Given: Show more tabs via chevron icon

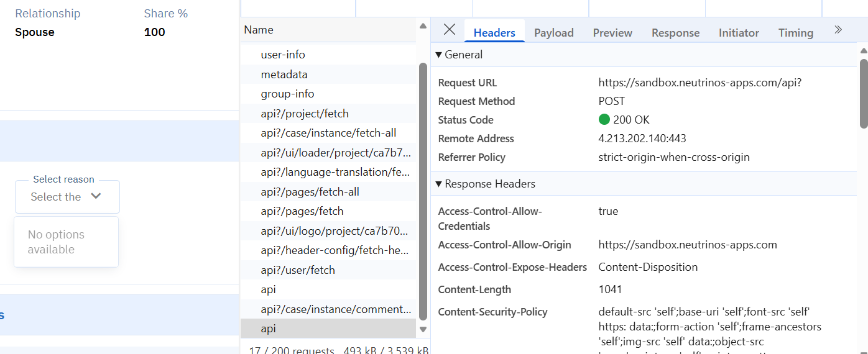Looking at the screenshot, I should tap(838, 30).
